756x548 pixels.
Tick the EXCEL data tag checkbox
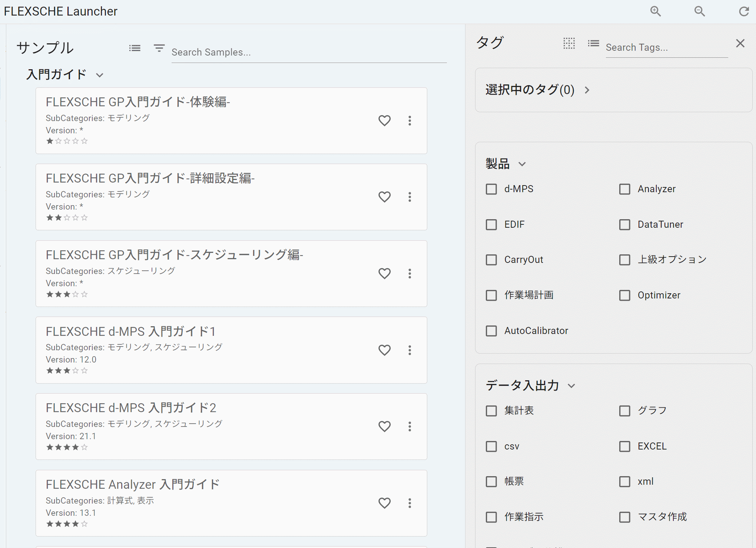625,447
